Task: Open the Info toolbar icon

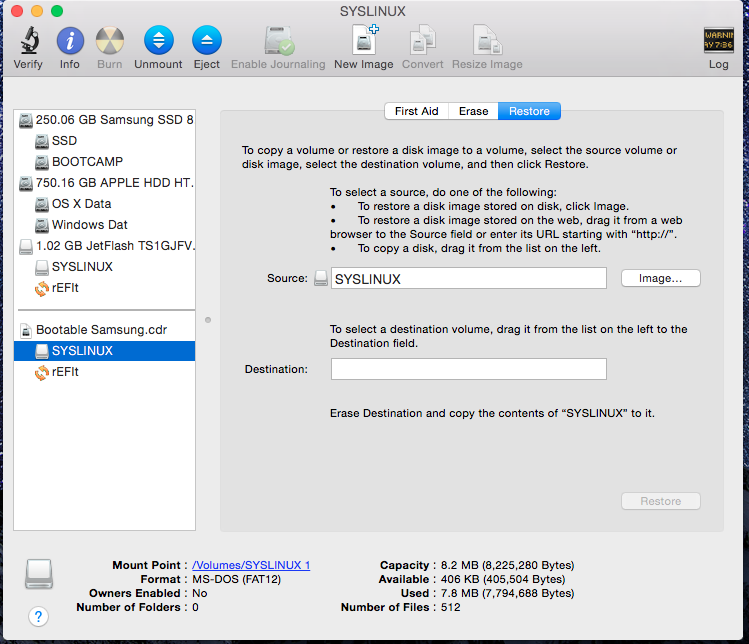Action: (70, 40)
